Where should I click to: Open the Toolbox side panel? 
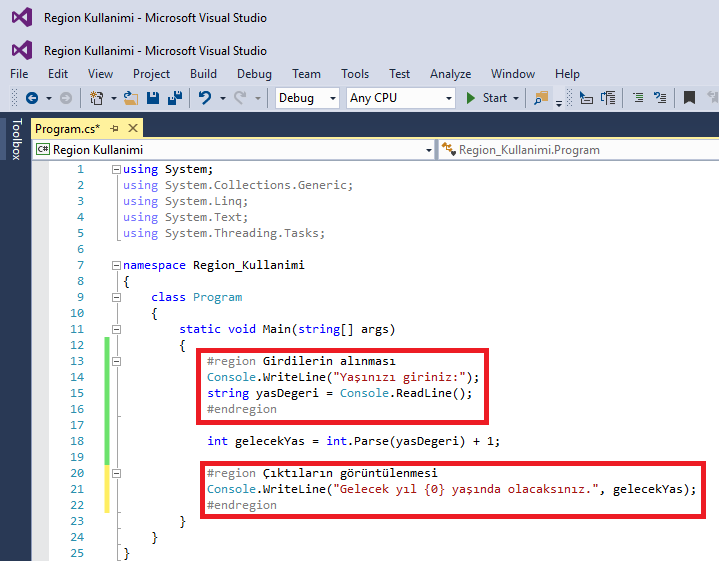tap(17, 139)
